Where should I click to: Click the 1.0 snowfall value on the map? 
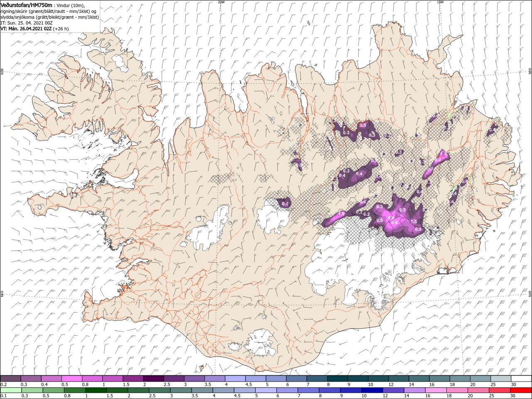pos(342,214)
